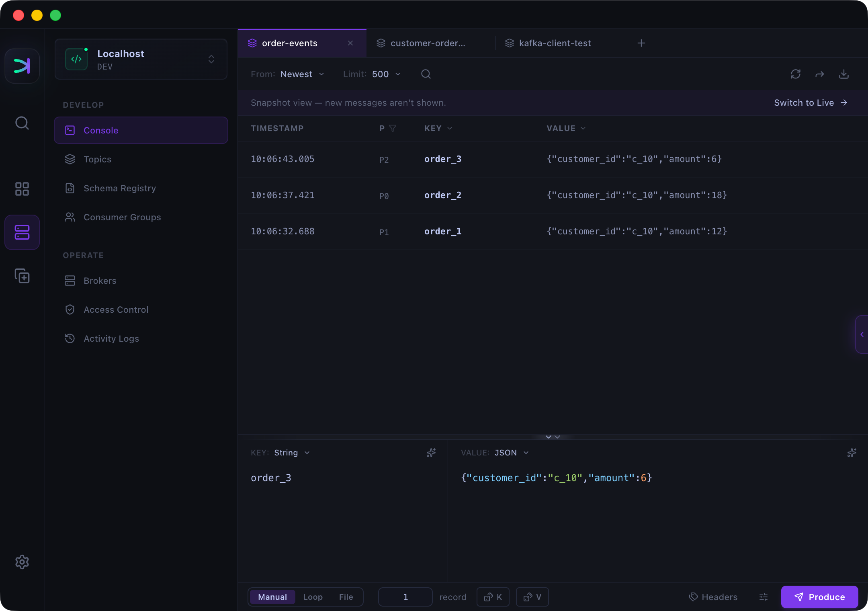868x611 pixels.
Task: Open the search icon in left rail
Action: [x=22, y=123]
